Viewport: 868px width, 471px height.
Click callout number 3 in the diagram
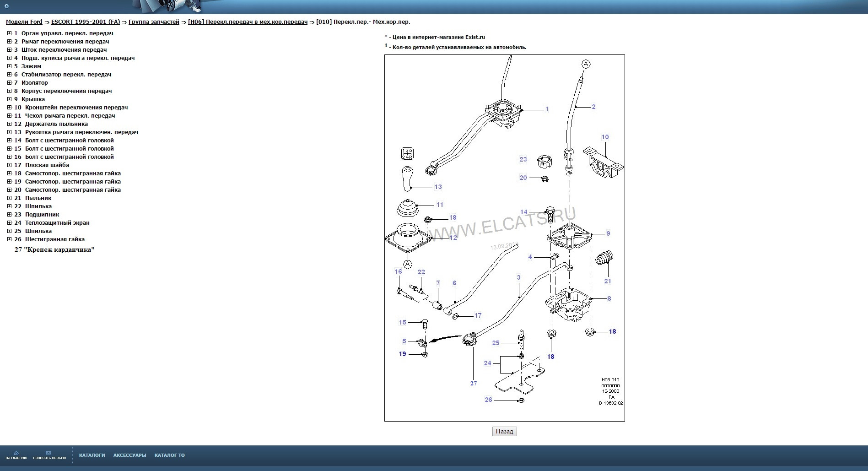click(x=518, y=277)
